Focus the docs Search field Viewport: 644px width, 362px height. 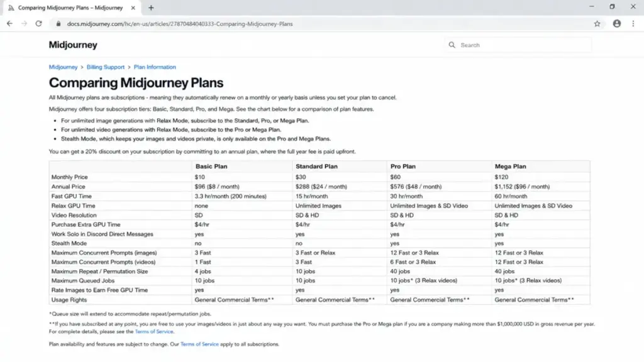518,45
